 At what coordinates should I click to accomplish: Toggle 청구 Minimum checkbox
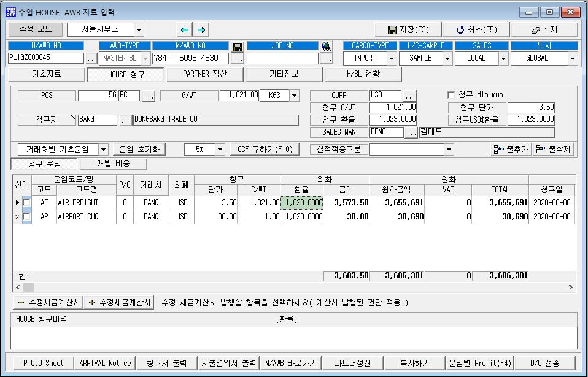coord(451,95)
